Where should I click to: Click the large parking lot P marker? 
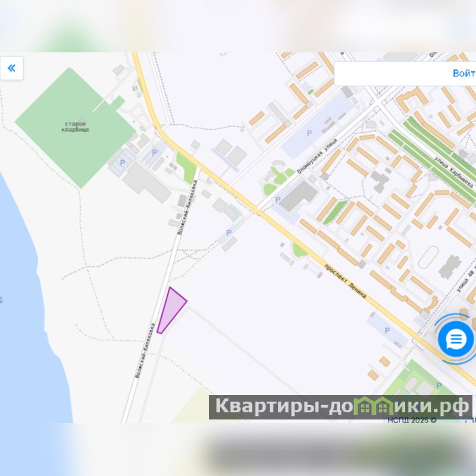pos(309,133)
